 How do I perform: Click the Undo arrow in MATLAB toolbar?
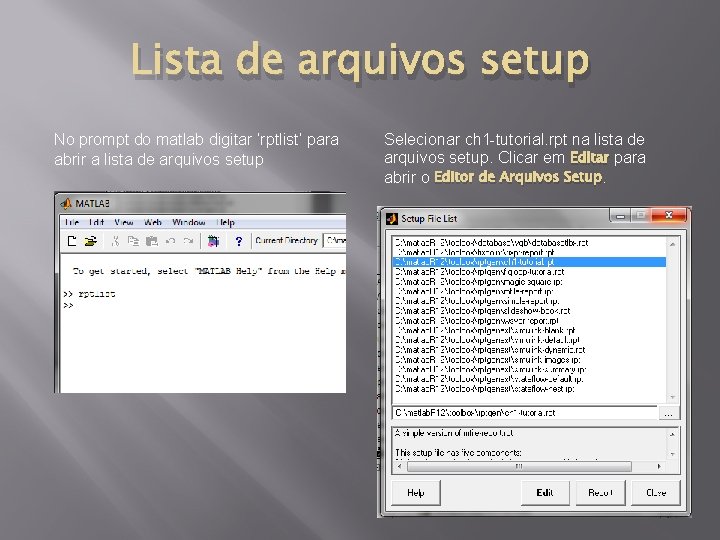click(x=170, y=241)
